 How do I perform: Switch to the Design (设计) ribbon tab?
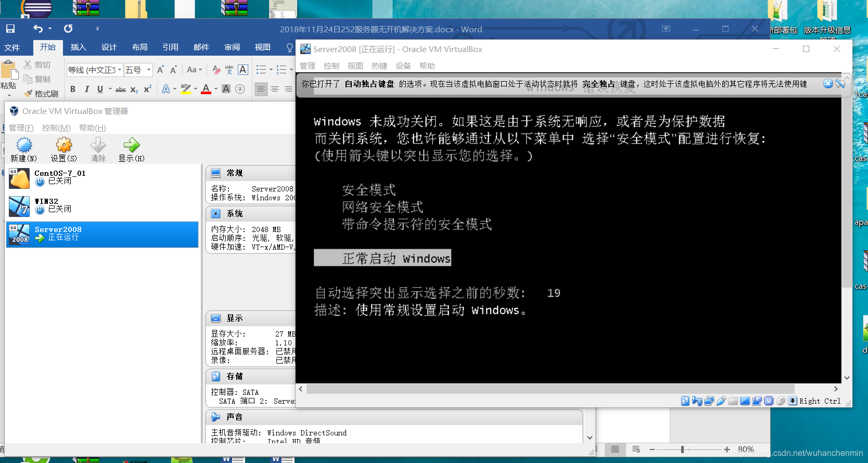click(x=109, y=47)
